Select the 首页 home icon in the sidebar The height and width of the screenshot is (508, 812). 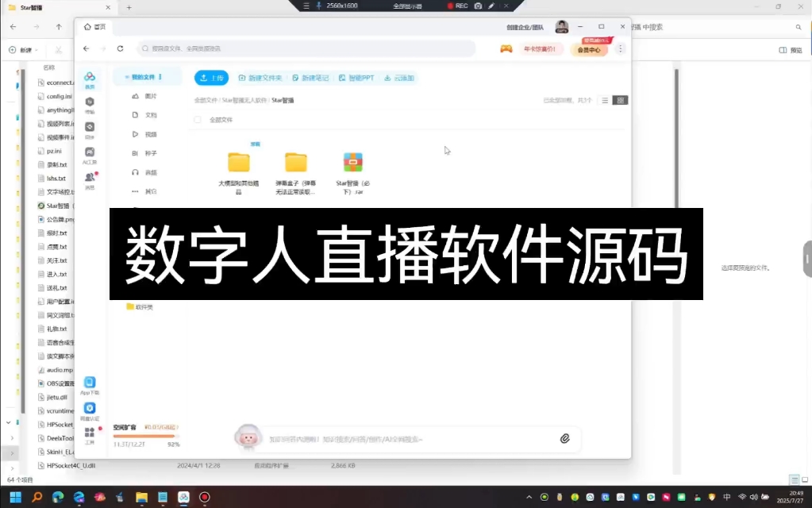[x=90, y=78]
